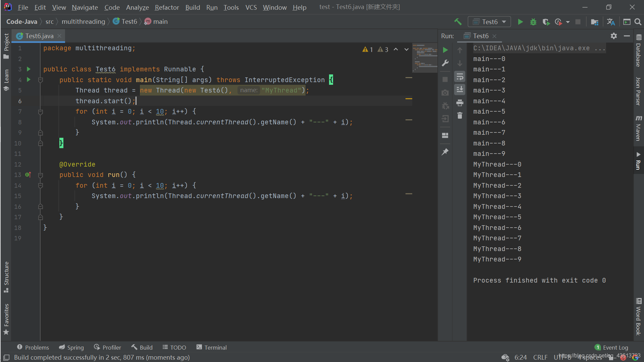Click Code-Java breadcrumb in navigation bar
This screenshot has width=644, height=362.
(22, 22)
